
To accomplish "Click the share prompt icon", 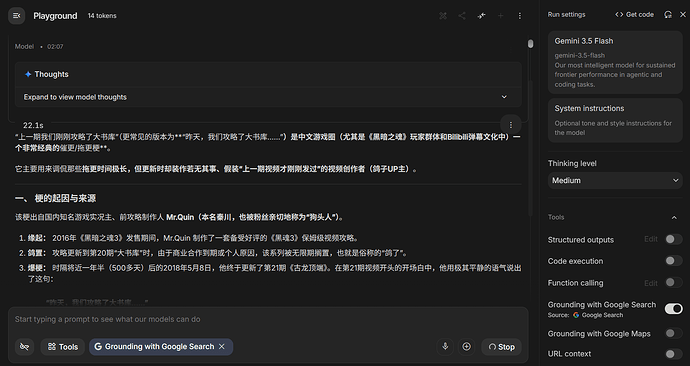I will pos(462,16).
